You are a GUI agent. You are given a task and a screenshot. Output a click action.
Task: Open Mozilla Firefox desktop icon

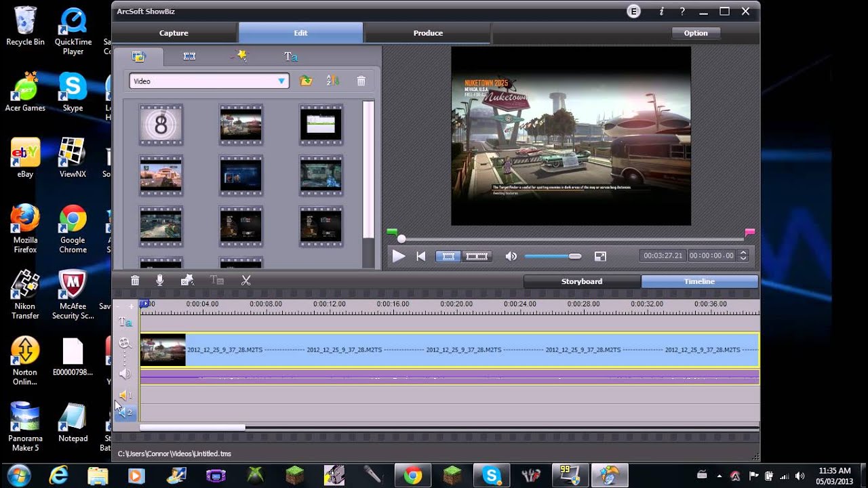25,229
